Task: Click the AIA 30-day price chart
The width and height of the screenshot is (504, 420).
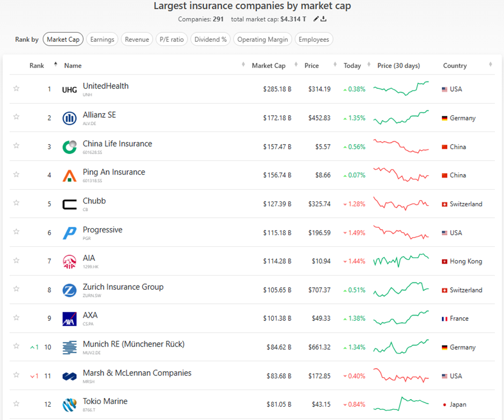Action: (401, 261)
